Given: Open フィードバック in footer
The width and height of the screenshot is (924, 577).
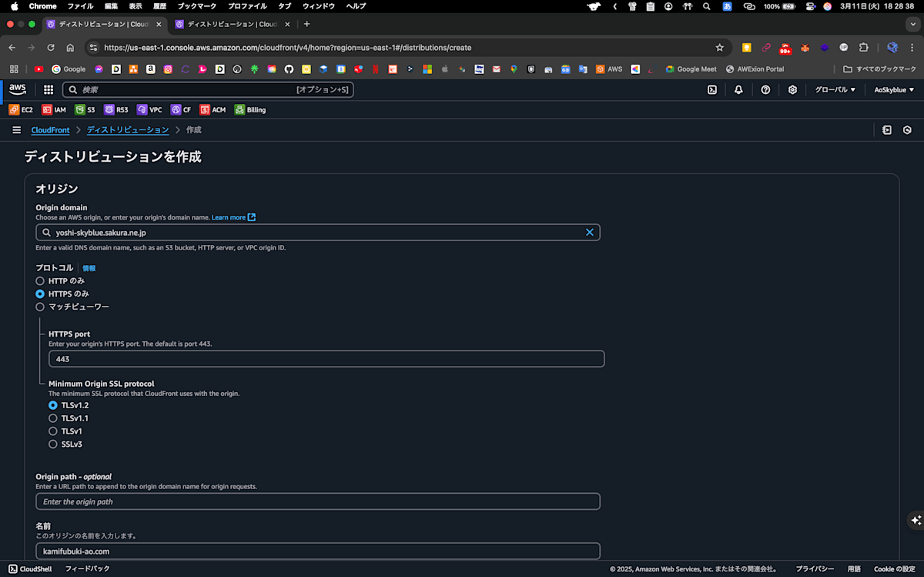Looking at the screenshot, I should coord(87,569).
